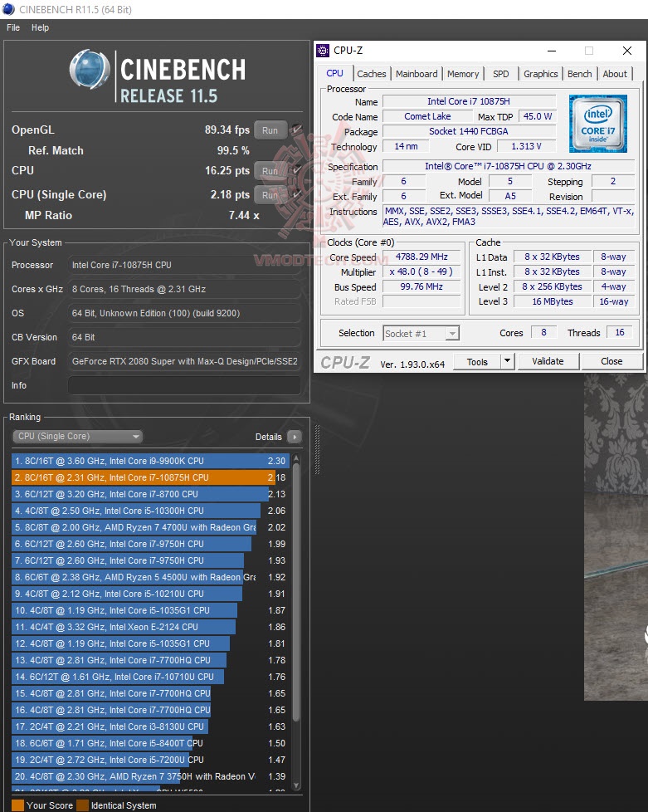
Task: Select ranking row AMD Ryzen 7 3750H
Action: click(150, 776)
